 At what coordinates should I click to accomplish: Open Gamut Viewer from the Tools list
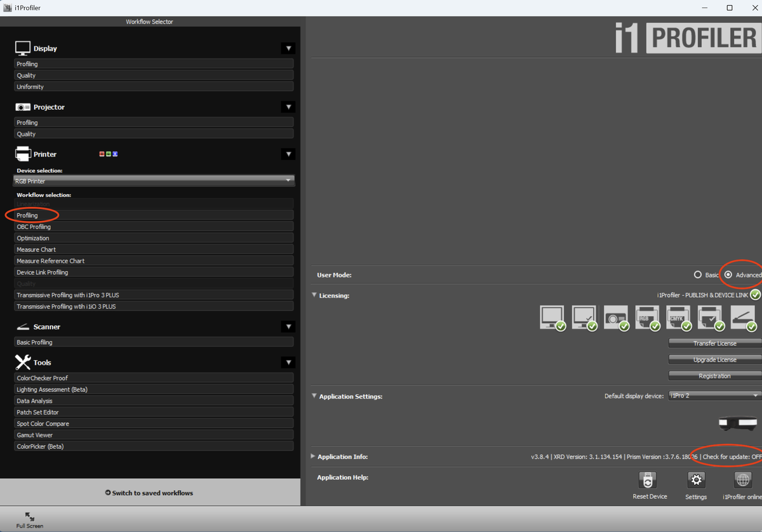pos(154,435)
